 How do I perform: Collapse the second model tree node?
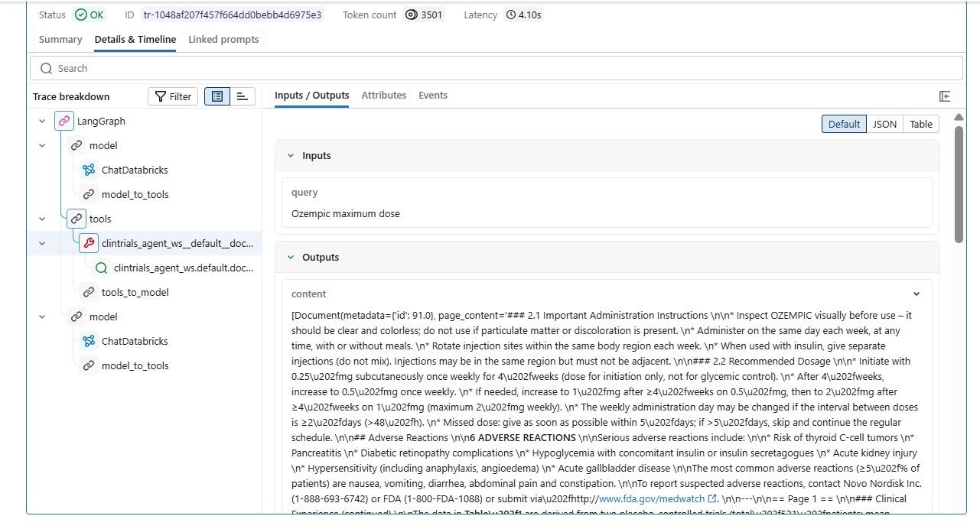coord(41,316)
